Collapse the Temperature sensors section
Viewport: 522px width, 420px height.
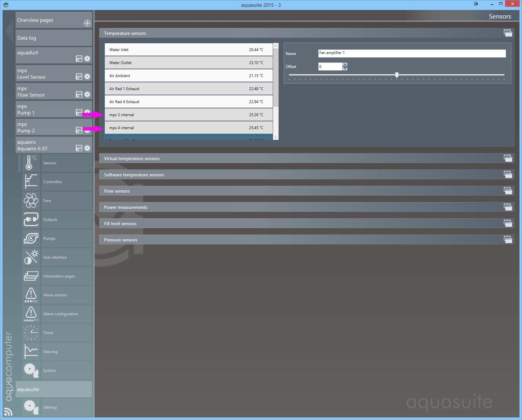click(508, 33)
